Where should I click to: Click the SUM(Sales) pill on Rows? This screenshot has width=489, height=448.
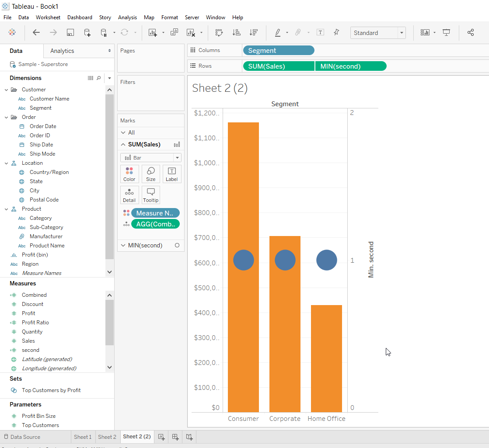279,66
